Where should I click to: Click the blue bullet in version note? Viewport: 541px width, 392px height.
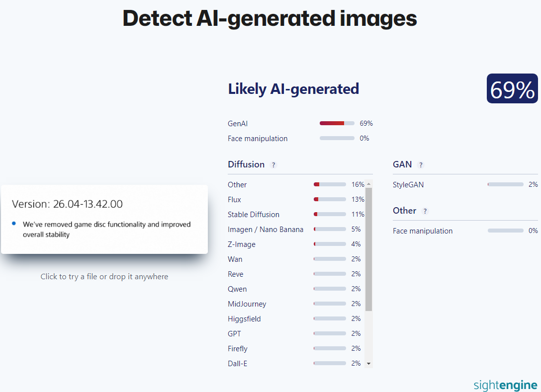click(x=14, y=224)
